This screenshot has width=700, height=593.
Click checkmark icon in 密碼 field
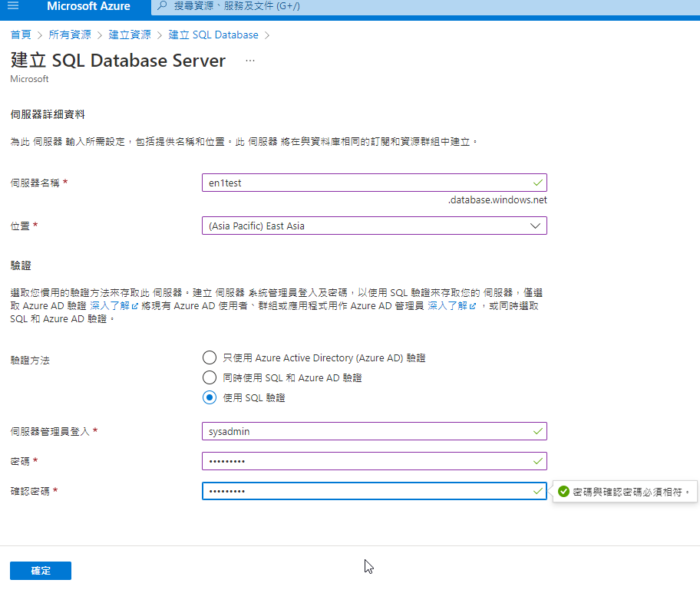click(538, 461)
